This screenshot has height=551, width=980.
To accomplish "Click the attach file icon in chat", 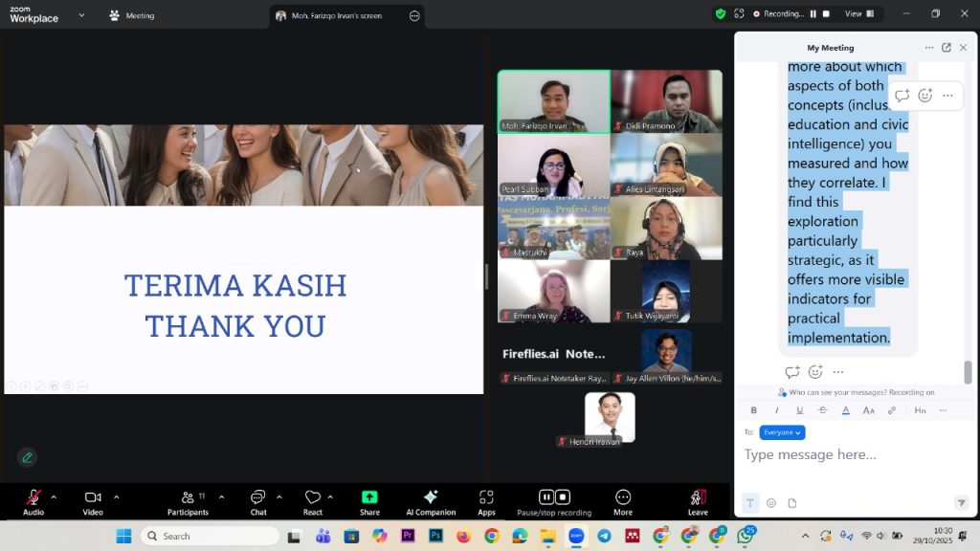I will click(x=792, y=503).
